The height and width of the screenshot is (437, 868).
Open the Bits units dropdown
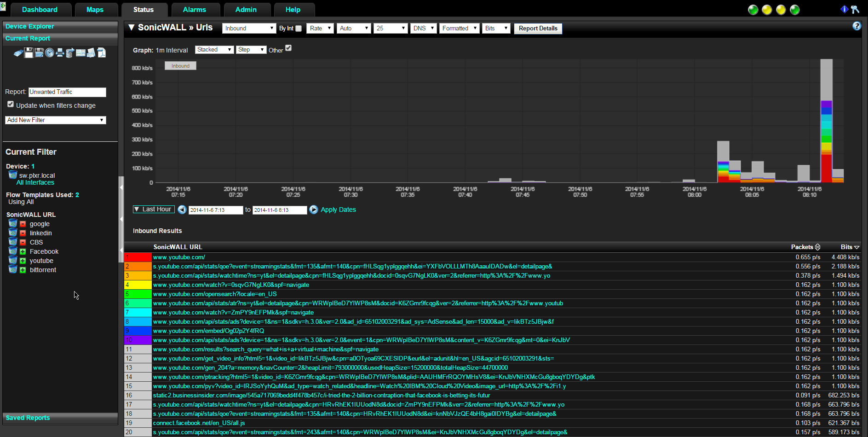[496, 28]
